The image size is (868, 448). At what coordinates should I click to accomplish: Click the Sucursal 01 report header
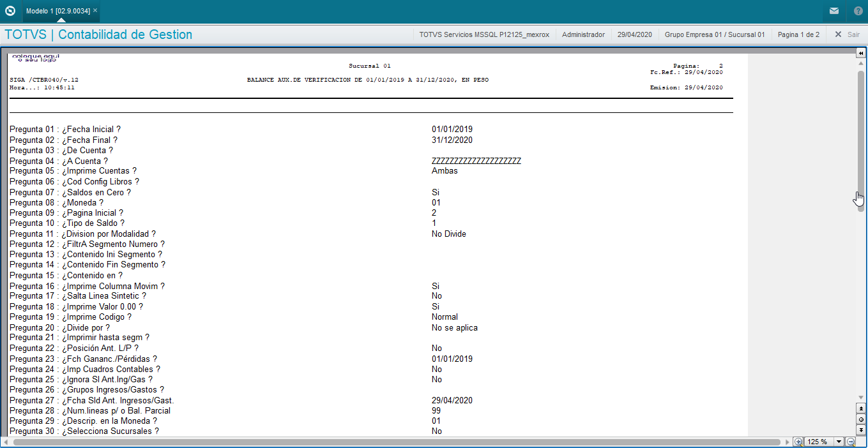370,66
